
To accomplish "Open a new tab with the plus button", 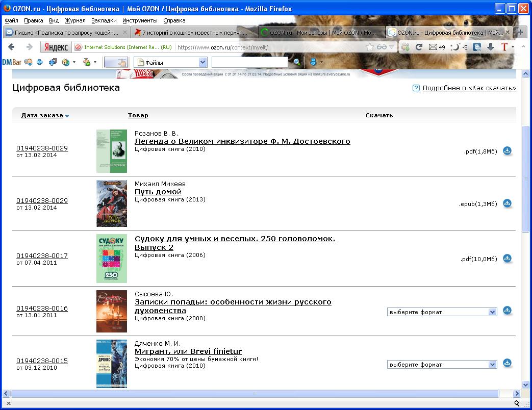I will click(x=520, y=32).
